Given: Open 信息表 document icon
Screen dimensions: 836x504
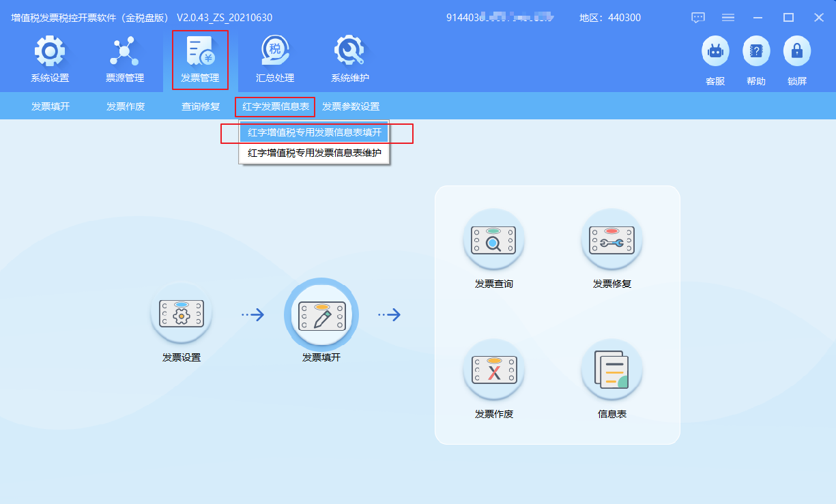Looking at the screenshot, I should coord(611,370).
